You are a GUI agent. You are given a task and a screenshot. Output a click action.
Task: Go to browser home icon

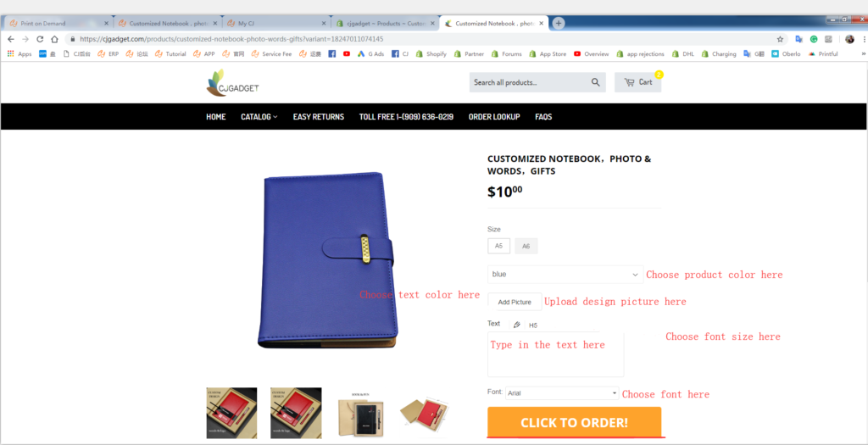54,39
